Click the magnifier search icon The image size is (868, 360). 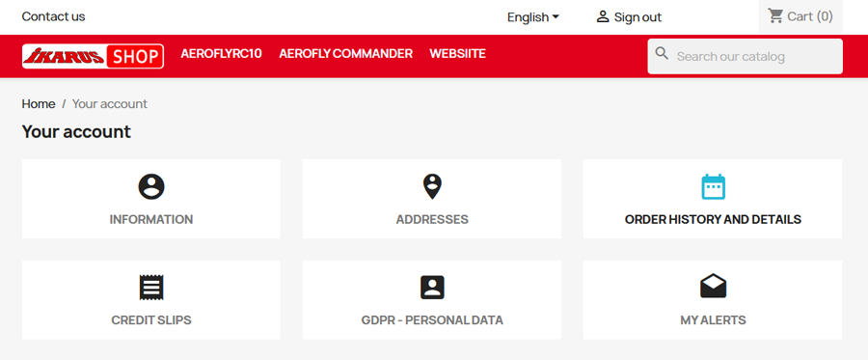662,54
